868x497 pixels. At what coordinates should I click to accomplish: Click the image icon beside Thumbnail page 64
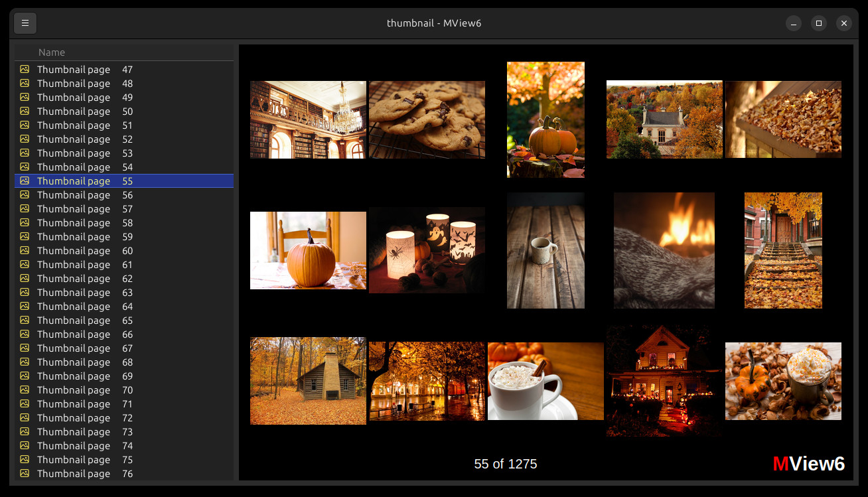(x=25, y=306)
